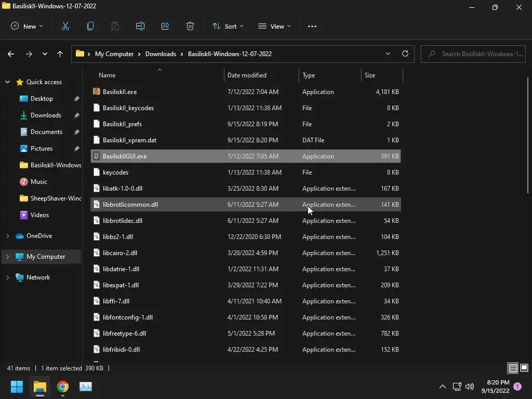Click the My Computer breadcrumb
The width and height of the screenshot is (532, 399).
point(114,54)
